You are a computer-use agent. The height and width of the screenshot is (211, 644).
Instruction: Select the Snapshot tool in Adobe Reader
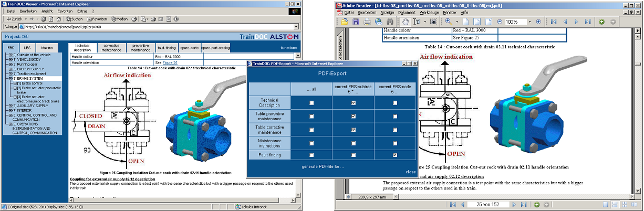pos(433,22)
